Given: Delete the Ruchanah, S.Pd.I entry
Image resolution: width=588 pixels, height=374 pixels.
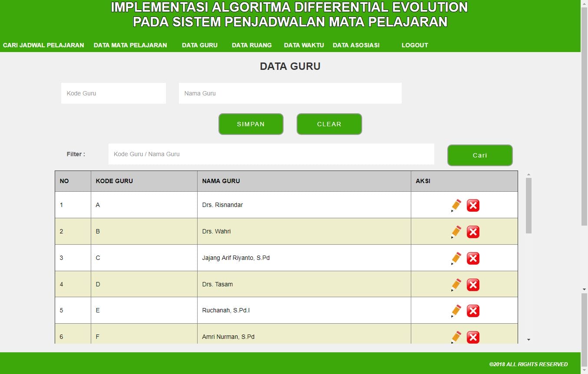Looking at the screenshot, I should (473, 311).
